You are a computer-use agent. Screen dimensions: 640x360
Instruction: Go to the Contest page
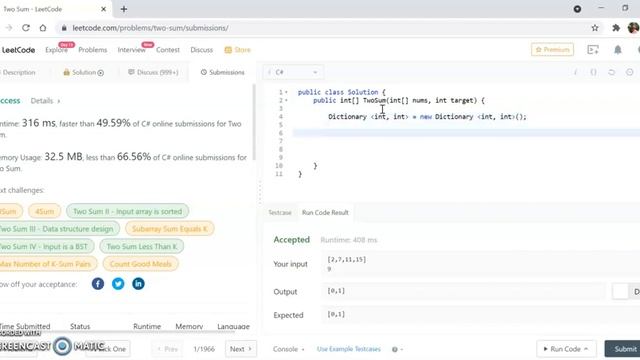(x=168, y=50)
